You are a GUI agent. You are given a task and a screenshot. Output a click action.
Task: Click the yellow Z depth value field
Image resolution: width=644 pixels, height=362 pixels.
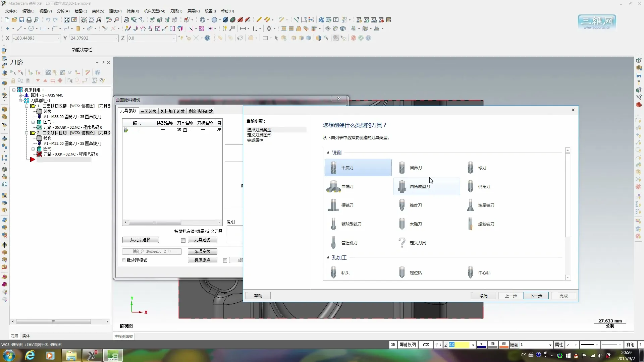tap(459, 345)
